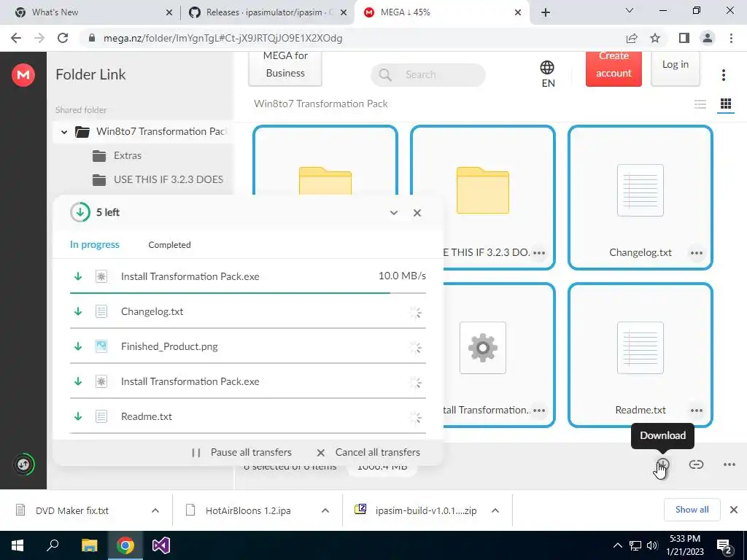The height and width of the screenshot is (560, 747).
Task: Switch to the In progress tab
Action: (x=95, y=245)
